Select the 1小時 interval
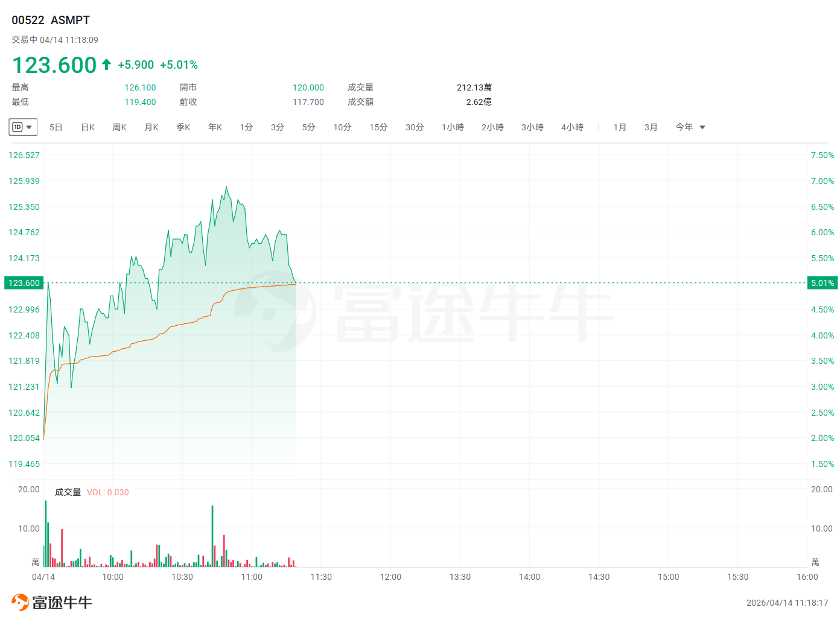 [453, 127]
